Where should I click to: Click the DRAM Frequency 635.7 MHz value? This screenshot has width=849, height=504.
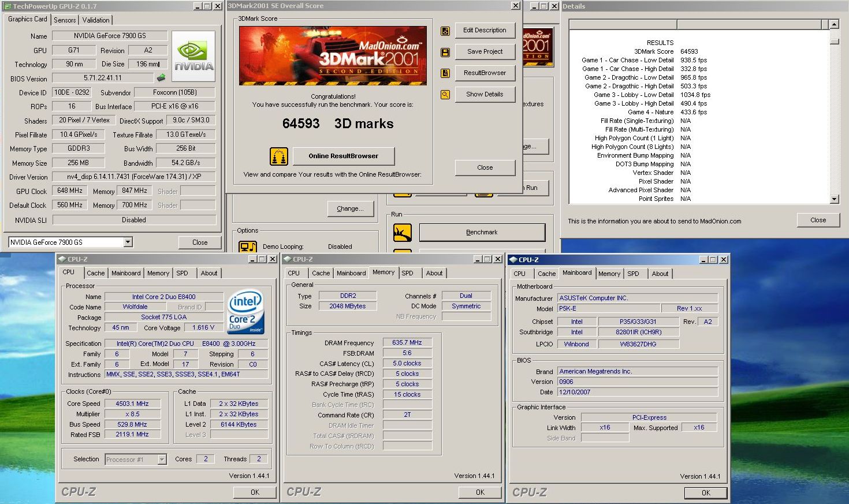(x=407, y=343)
